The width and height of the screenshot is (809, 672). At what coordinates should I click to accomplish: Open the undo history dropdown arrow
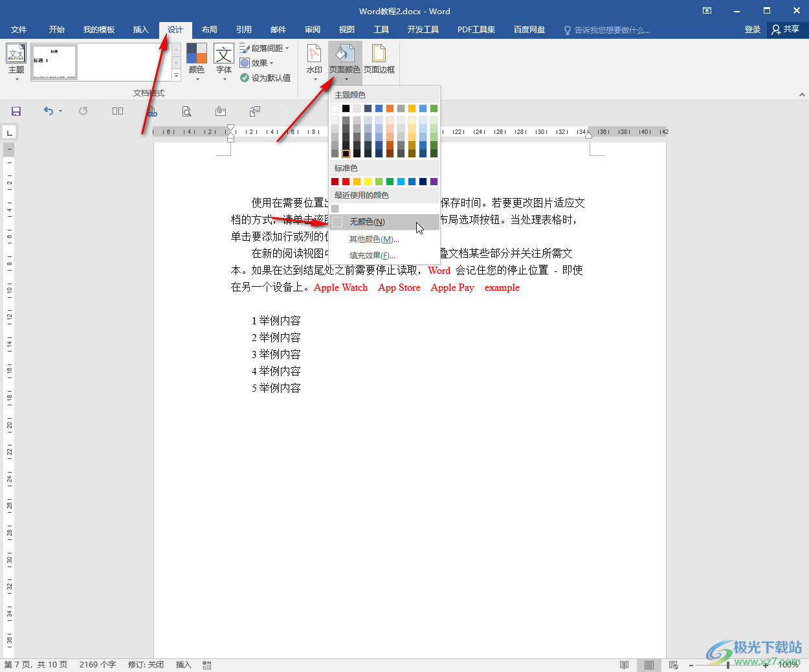[60, 111]
